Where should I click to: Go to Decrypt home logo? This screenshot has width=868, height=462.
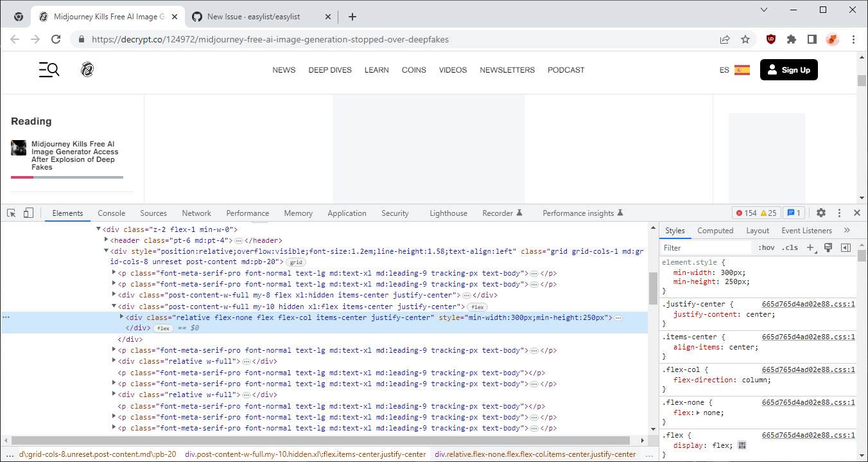87,69
